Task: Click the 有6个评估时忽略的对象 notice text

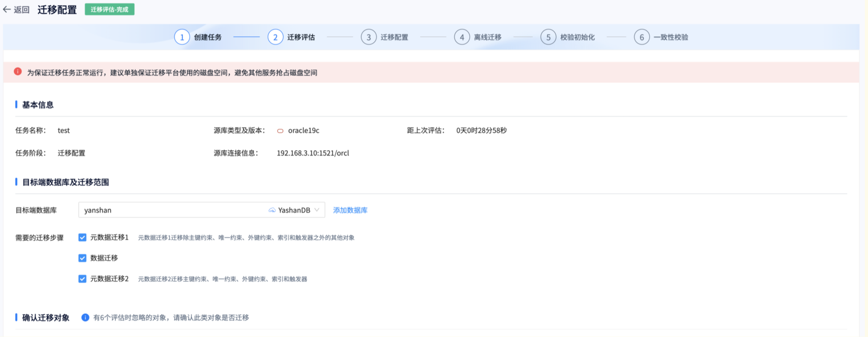Action: click(171, 317)
